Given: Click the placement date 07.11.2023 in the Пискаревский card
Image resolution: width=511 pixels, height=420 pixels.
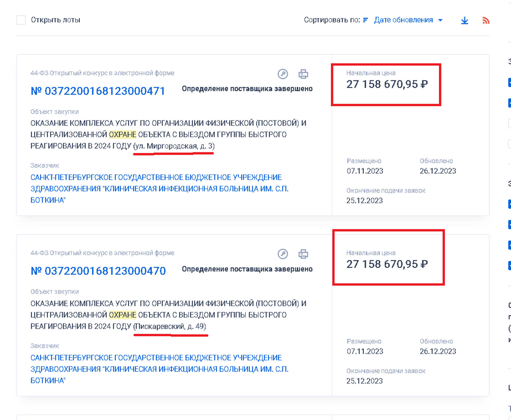Looking at the screenshot, I should pyautogui.click(x=365, y=351).
